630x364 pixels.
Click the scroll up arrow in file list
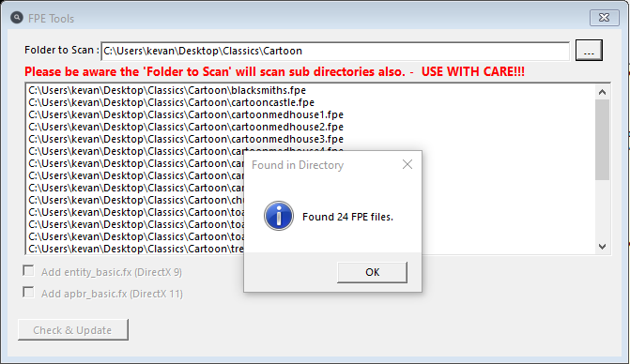(602, 92)
